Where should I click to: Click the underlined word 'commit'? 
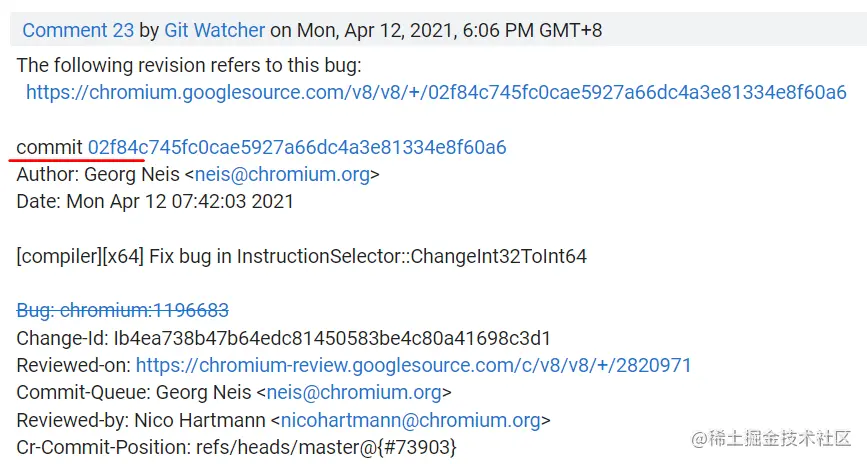click(x=49, y=148)
